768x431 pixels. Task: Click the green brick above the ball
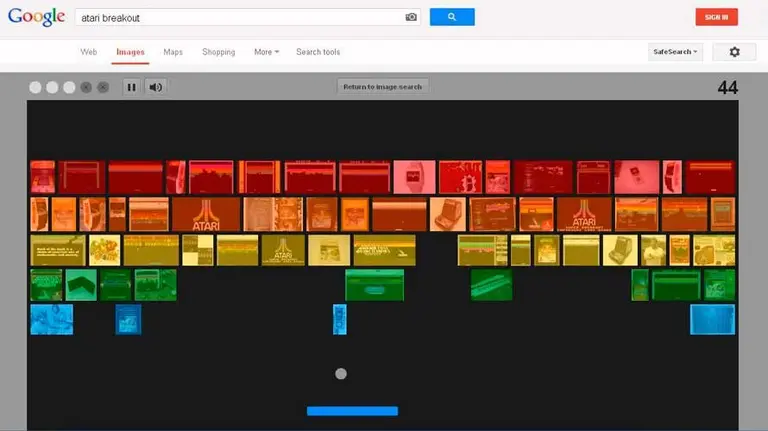(374, 285)
